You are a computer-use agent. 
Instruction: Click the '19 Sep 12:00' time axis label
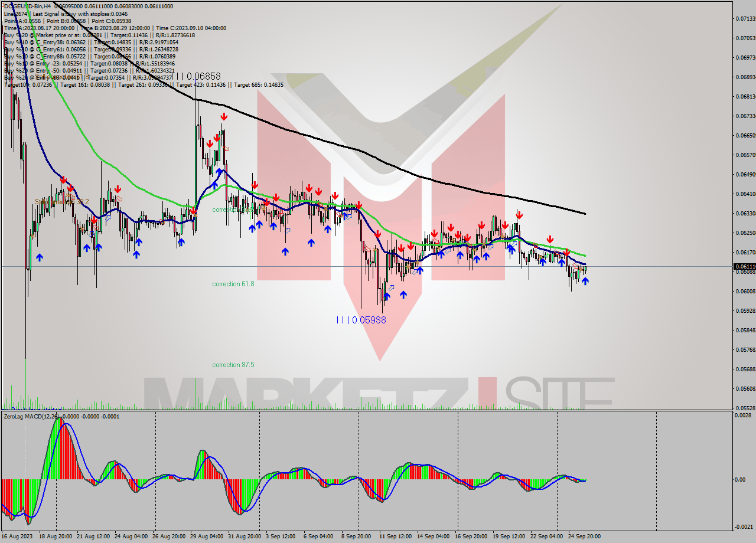tap(510, 537)
